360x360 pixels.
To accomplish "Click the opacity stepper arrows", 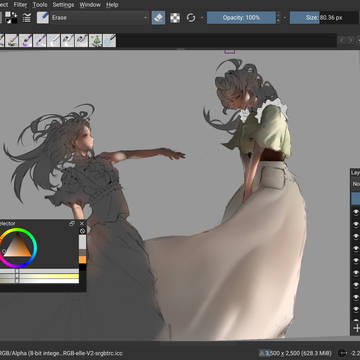I will coord(278,18).
